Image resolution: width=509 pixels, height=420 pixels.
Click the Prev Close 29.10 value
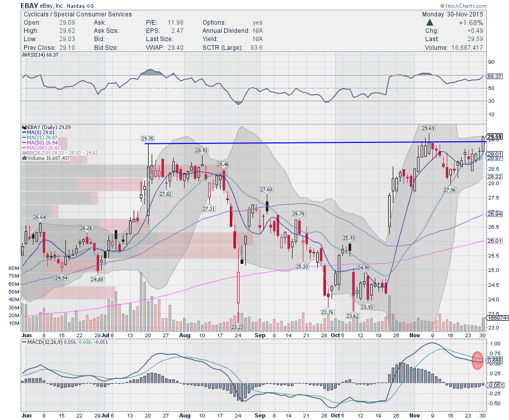click(x=67, y=48)
